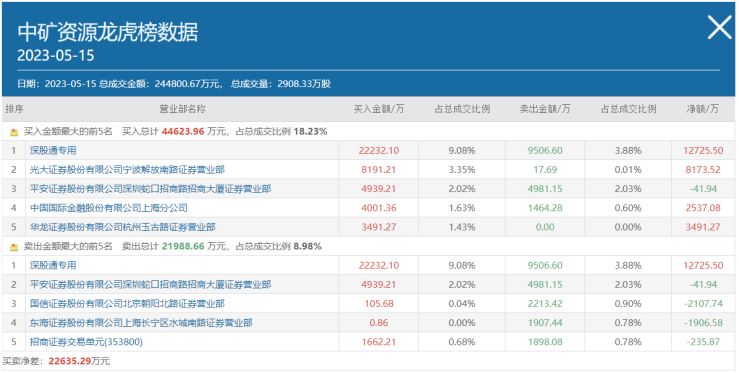Open 光大证券宁波解放南路证券营业部 link
739x373 pixels.
(127, 170)
